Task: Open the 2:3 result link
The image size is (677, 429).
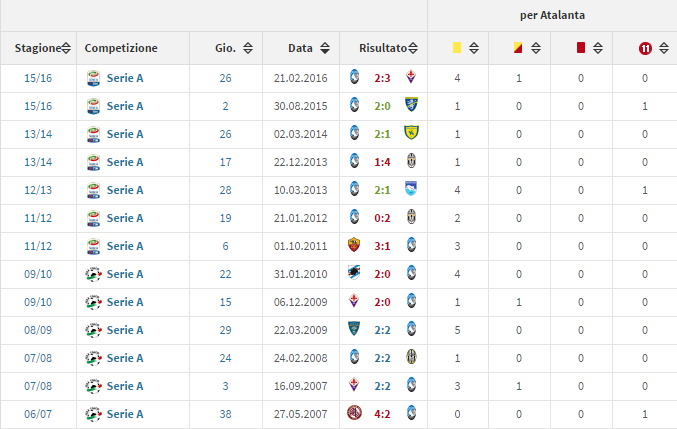Action: pos(382,77)
